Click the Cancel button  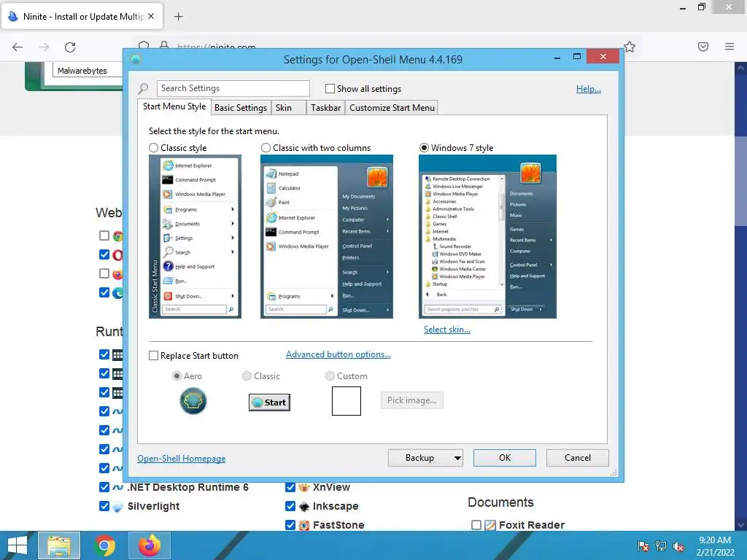578,458
